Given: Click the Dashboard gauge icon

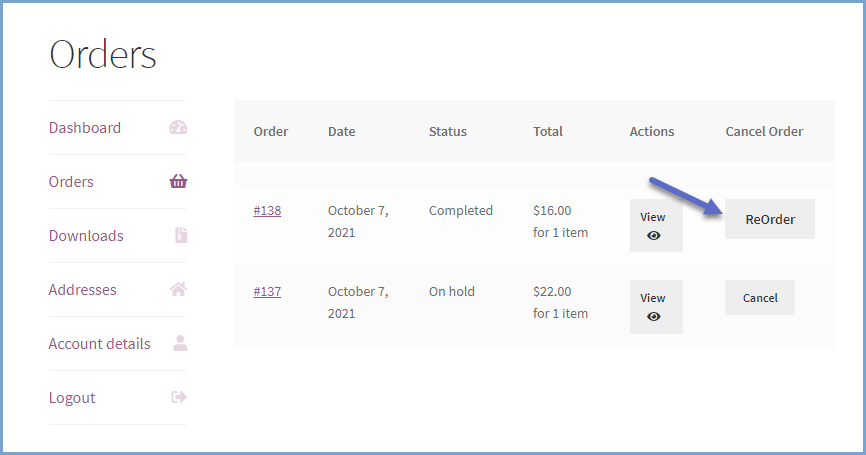Looking at the screenshot, I should tap(178, 128).
